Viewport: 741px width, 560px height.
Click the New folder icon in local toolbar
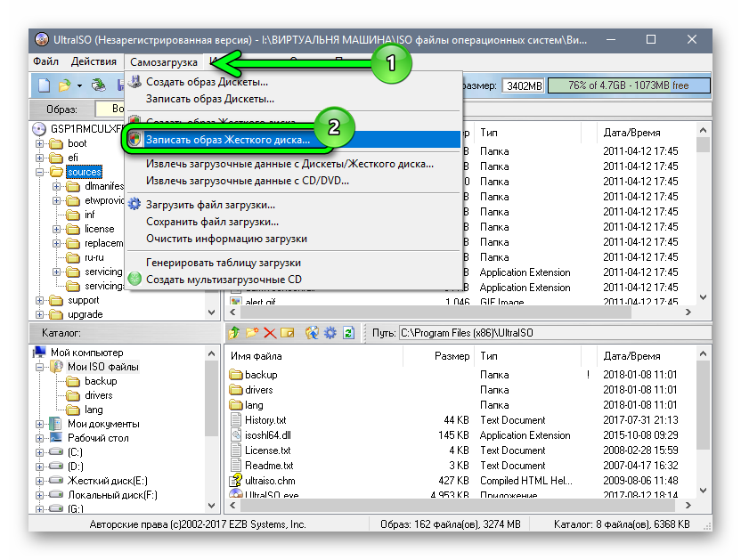coord(252,333)
